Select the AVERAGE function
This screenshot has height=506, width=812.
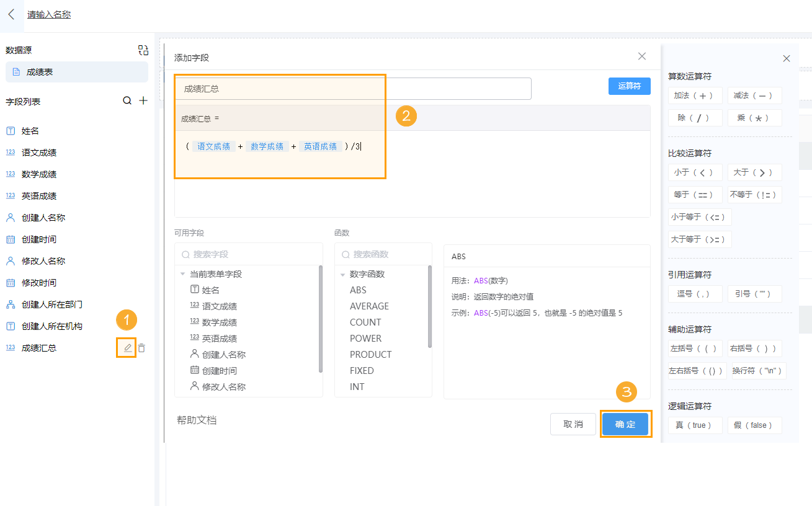(368, 306)
